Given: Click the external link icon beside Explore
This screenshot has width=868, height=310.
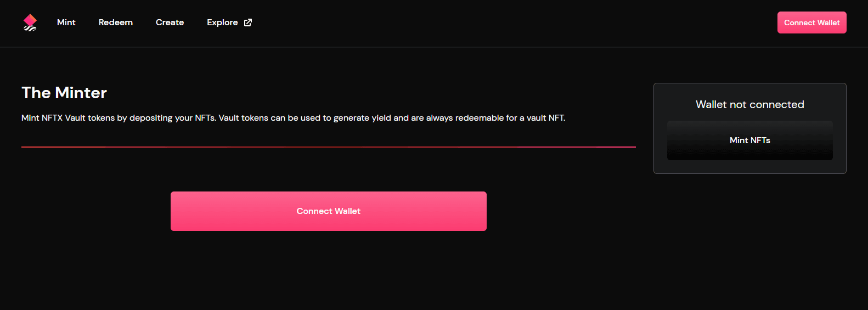Looking at the screenshot, I should [248, 22].
